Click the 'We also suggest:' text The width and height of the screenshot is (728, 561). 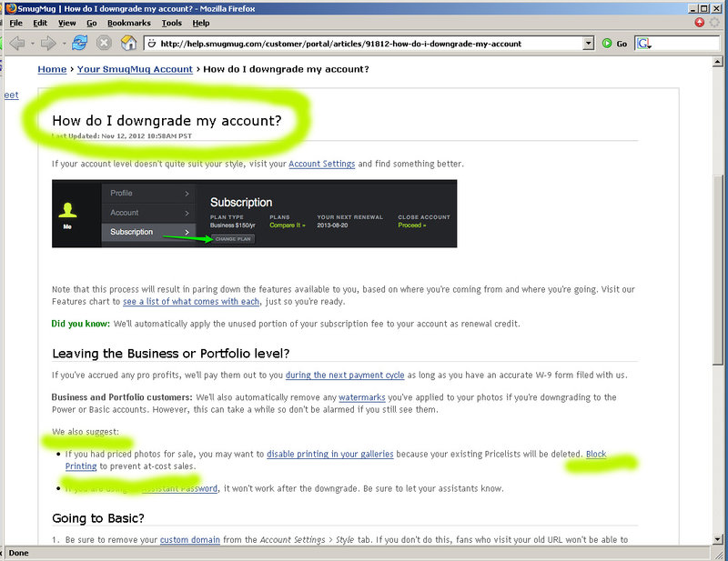tap(86, 432)
